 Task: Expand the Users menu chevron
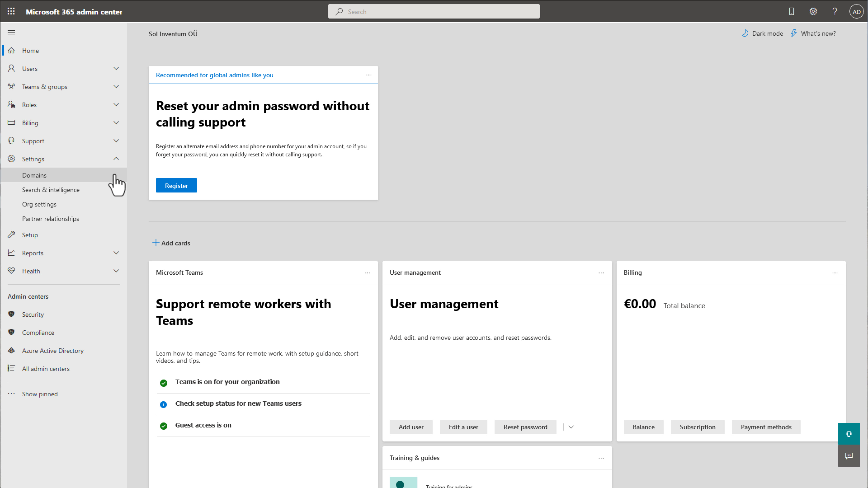pyautogui.click(x=116, y=69)
